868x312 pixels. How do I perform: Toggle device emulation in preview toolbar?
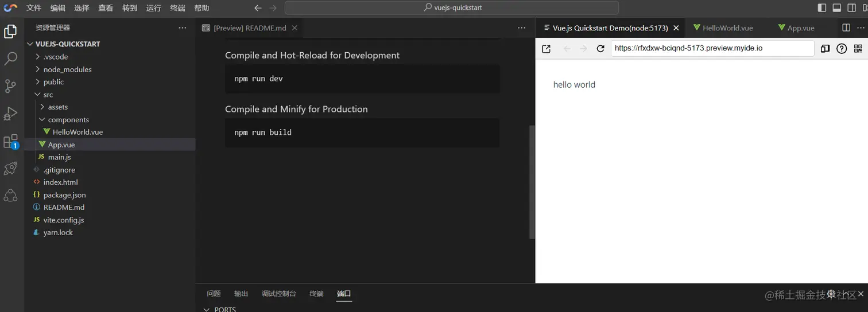tap(825, 49)
